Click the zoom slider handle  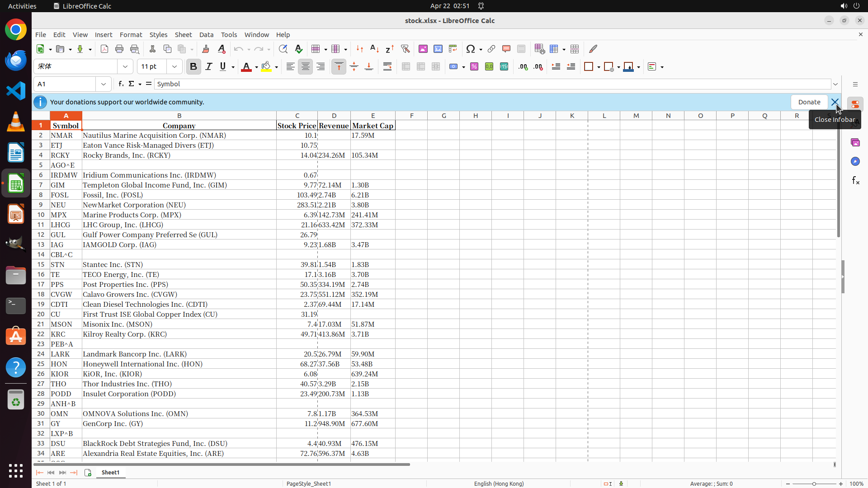[x=814, y=484]
